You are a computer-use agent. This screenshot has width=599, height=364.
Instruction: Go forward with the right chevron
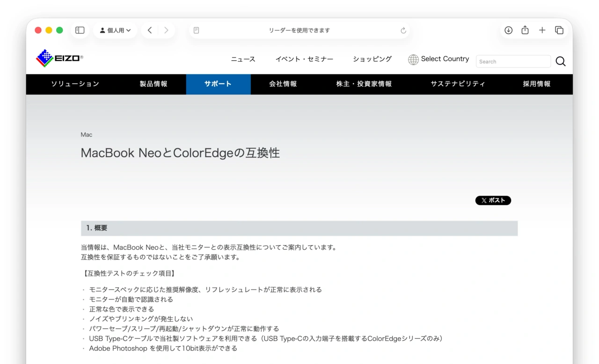click(x=166, y=30)
